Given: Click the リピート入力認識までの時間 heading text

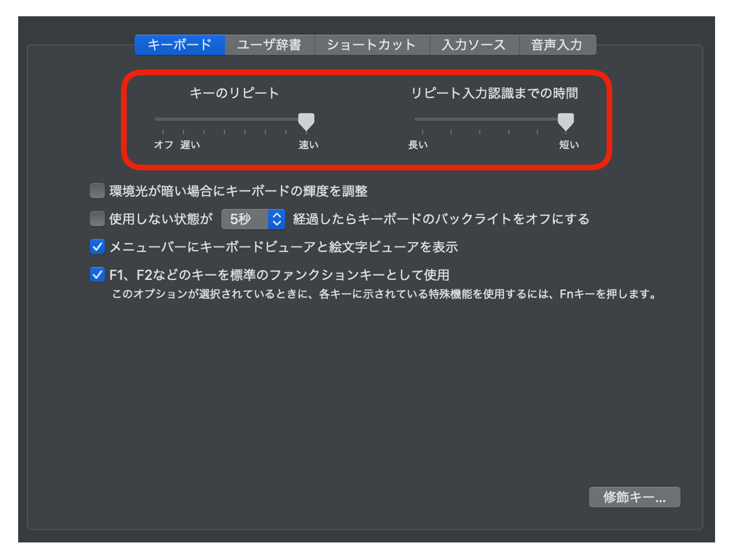Looking at the screenshot, I should [x=494, y=93].
